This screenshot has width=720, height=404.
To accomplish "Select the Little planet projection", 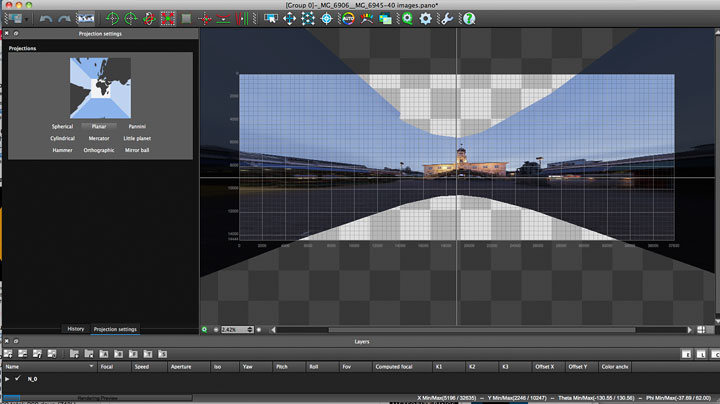I will coord(137,138).
